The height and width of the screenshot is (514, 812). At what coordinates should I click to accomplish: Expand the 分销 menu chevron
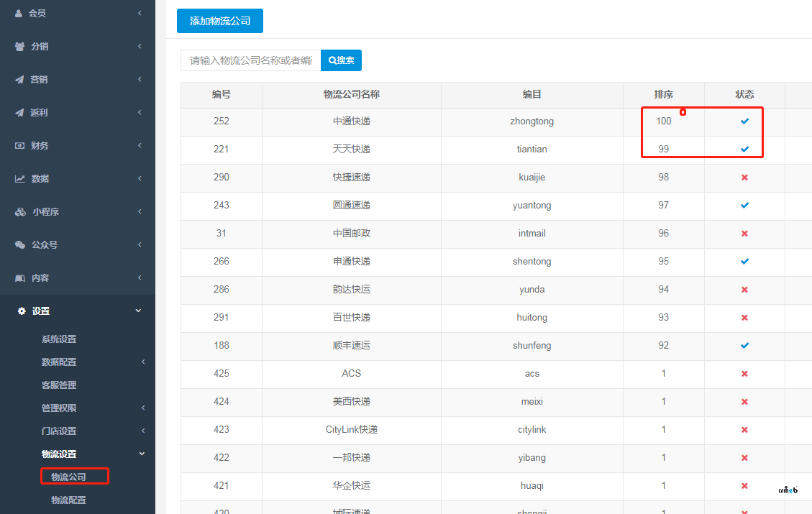140,46
